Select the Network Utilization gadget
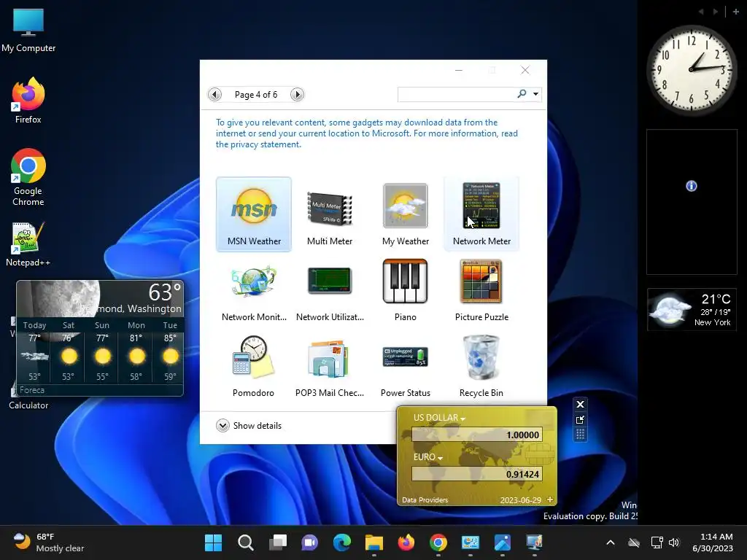The width and height of the screenshot is (747, 560). tap(330, 290)
